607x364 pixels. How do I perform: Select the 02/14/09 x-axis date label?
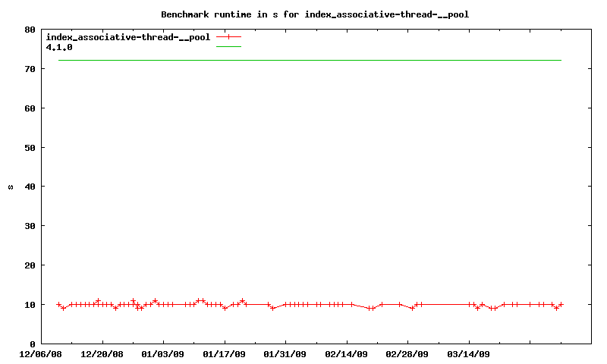347,353
